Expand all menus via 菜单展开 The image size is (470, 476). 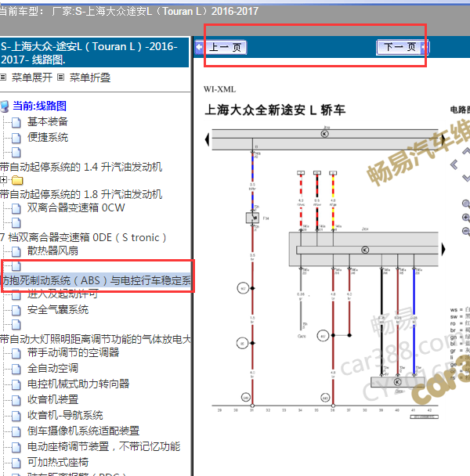pyautogui.click(x=32, y=78)
